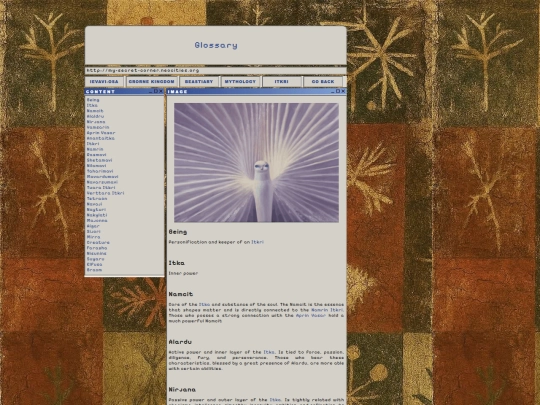The image size is (540, 405).
Task: Click the CONTENT panel title bar
Action: [x=124, y=91]
